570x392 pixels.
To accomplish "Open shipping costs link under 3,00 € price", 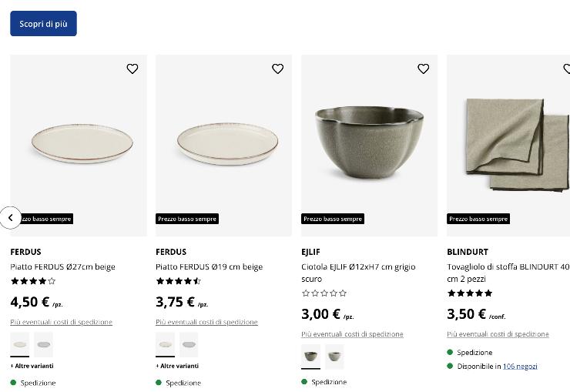I will (x=352, y=334).
